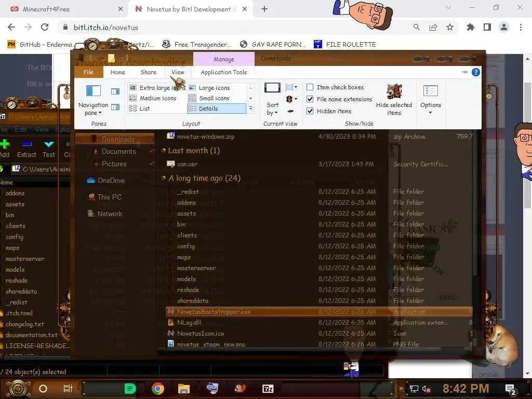
Task: Open the FILE ROULETTE bookmark
Action: click(x=345, y=45)
